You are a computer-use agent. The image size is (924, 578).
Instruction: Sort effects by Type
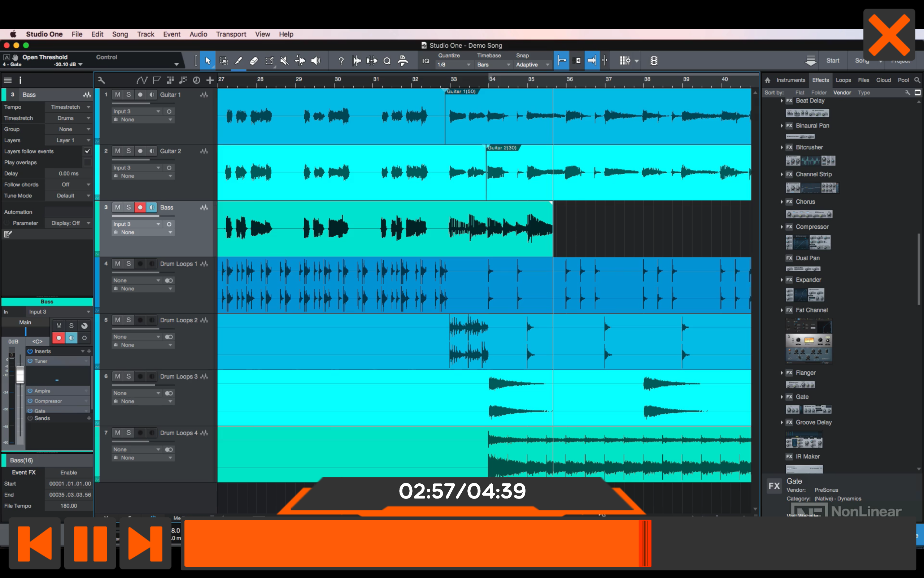864,92
